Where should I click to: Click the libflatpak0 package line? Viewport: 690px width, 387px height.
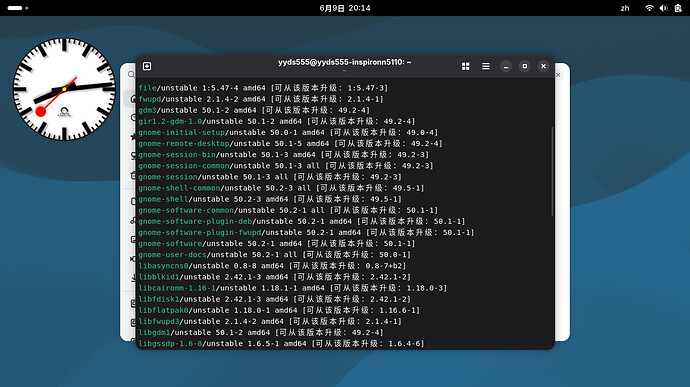point(279,310)
